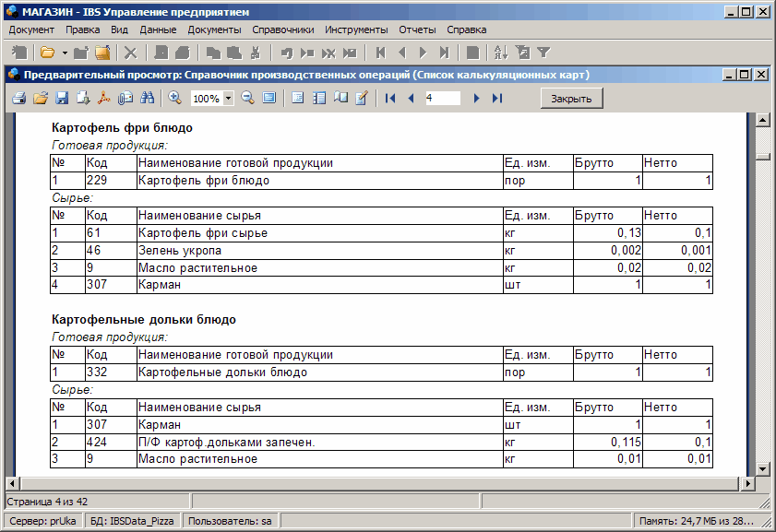Export the preview to PDF
This screenshot has height=532, width=776.
tap(104, 98)
